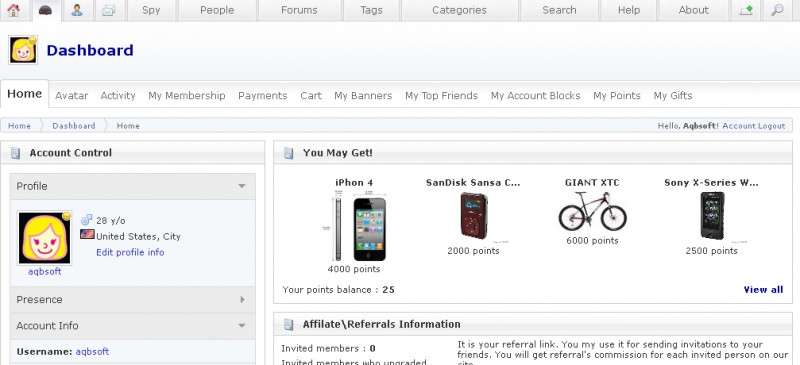Open the profile person icon
This screenshot has height=365, width=800.
[x=77, y=10]
